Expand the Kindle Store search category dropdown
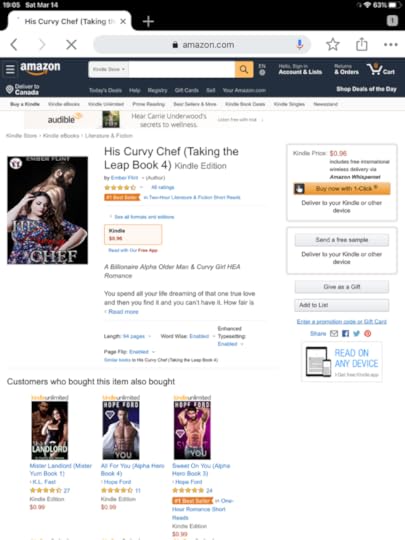The width and height of the screenshot is (405, 540). tap(109, 69)
